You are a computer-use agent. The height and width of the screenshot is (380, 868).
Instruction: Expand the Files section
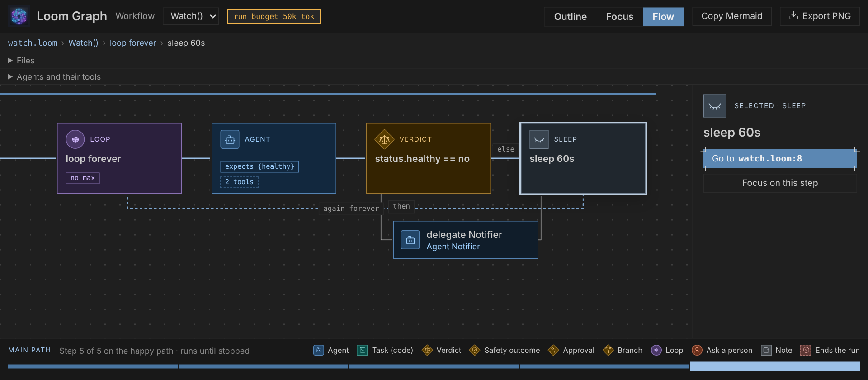click(x=21, y=60)
